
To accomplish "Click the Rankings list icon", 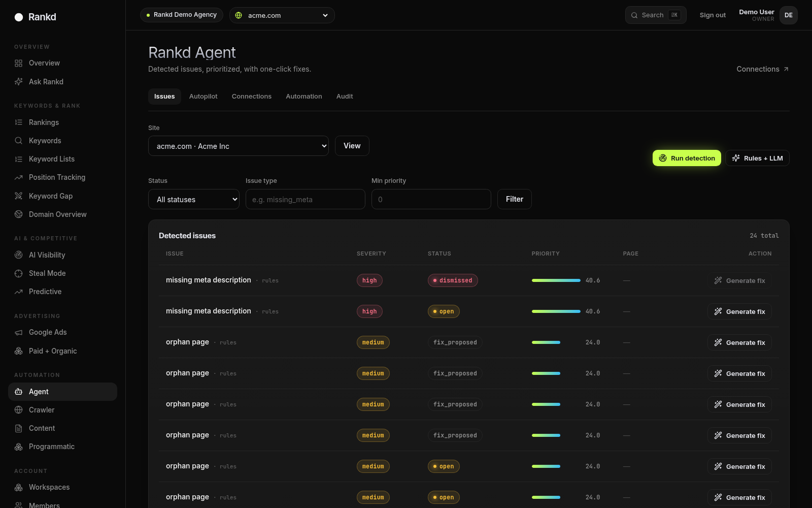I will [x=19, y=122].
